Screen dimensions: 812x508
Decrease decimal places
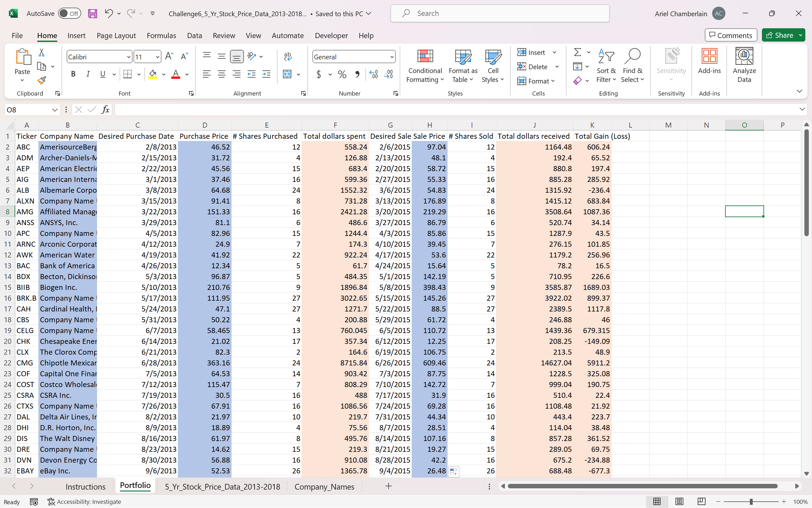pyautogui.click(x=389, y=74)
